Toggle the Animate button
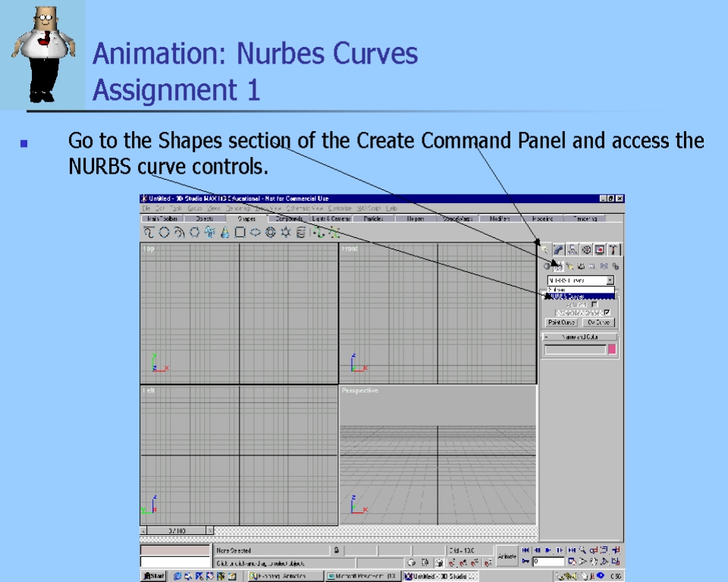The width and height of the screenshot is (728, 582). click(x=507, y=555)
